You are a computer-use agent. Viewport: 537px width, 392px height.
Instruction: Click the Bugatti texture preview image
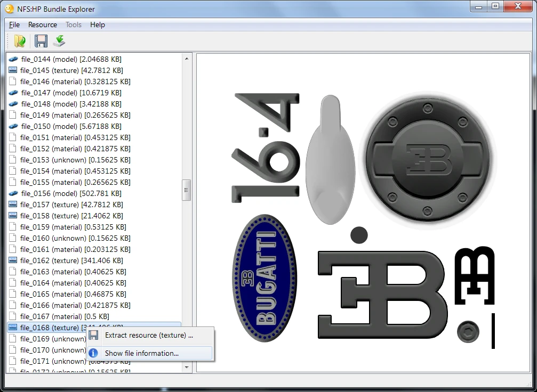coord(363,213)
